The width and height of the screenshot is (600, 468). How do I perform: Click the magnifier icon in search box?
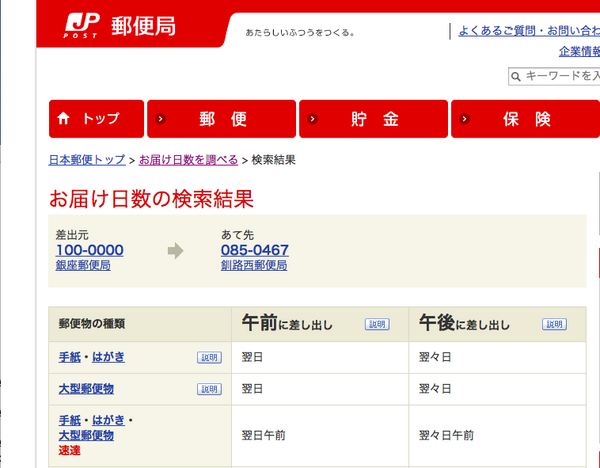click(516, 76)
